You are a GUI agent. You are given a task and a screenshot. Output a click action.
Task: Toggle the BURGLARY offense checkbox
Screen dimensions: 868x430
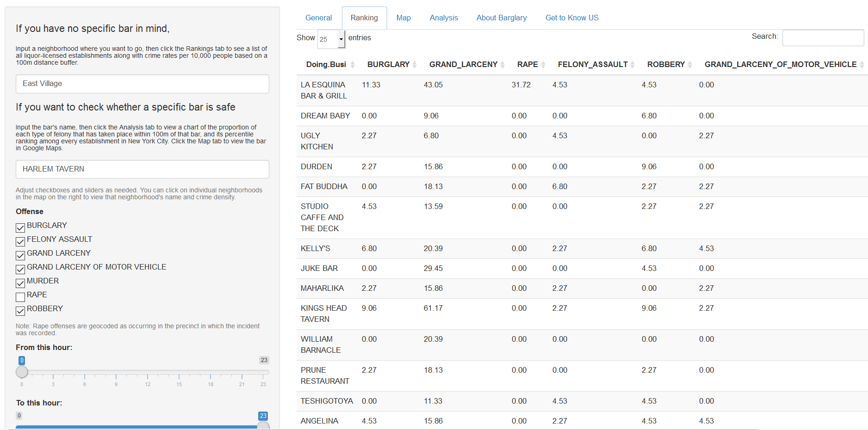point(20,227)
